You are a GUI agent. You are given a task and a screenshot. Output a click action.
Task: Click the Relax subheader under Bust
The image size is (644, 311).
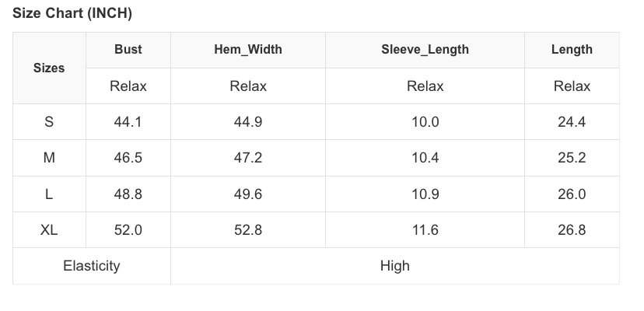[128, 86]
